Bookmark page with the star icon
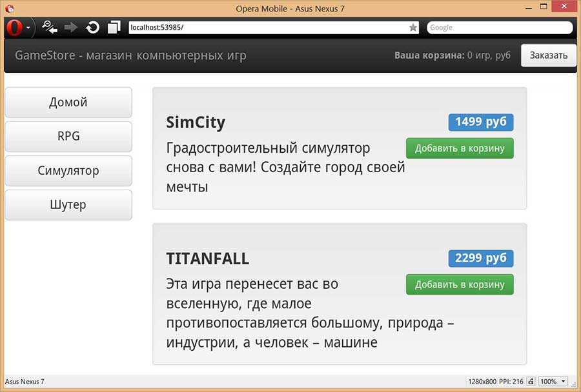581x392 pixels. coord(413,27)
